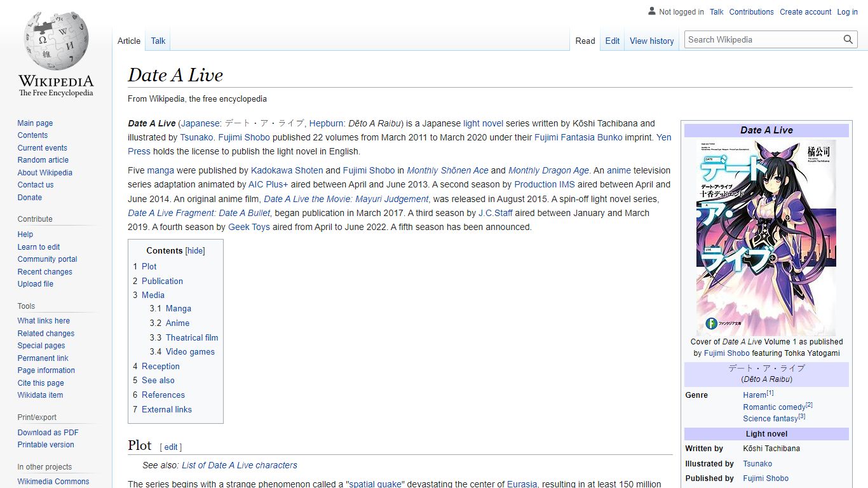The image size is (868, 488).
Task: Open Page information
Action: pyautogui.click(x=46, y=370)
